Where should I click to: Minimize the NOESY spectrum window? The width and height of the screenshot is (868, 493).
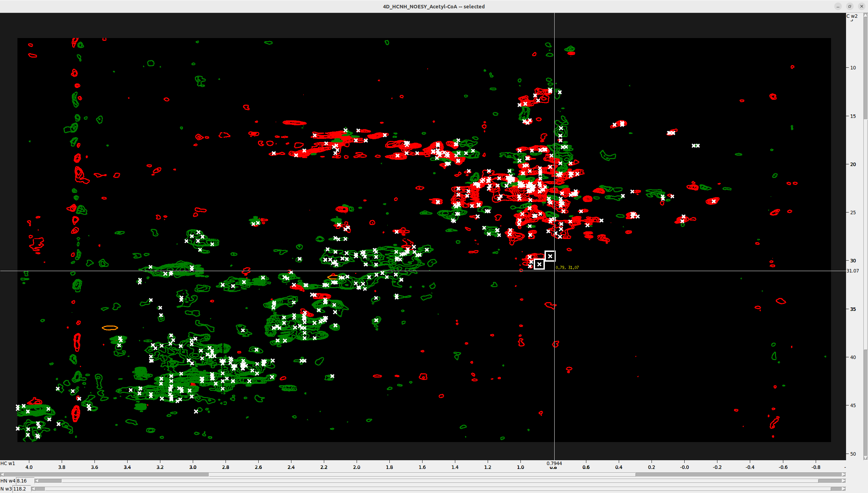coord(838,6)
